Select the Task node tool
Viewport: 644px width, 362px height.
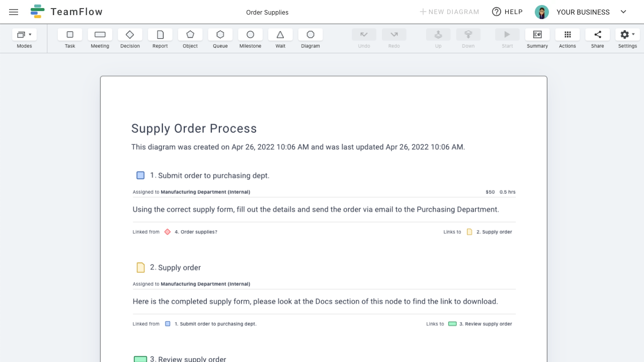point(69,35)
